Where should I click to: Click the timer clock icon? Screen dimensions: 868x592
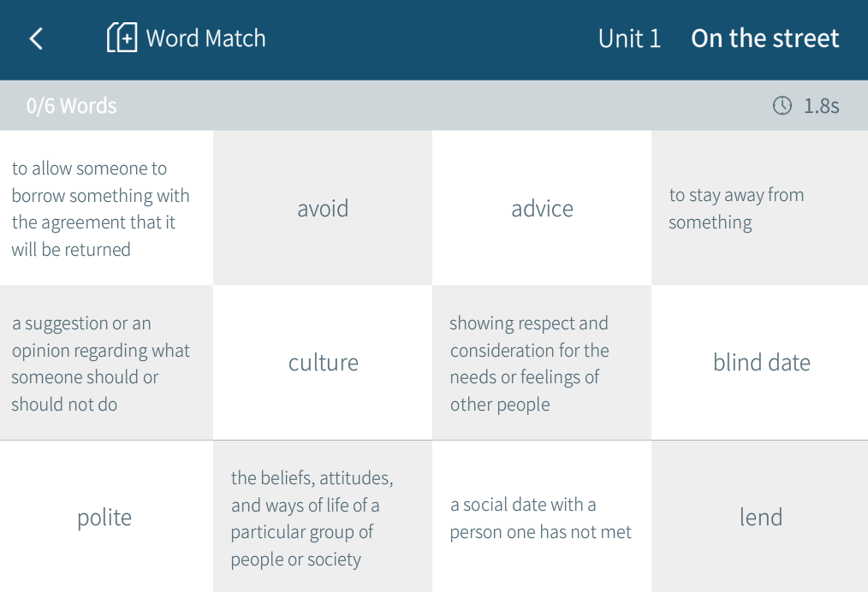coord(782,106)
